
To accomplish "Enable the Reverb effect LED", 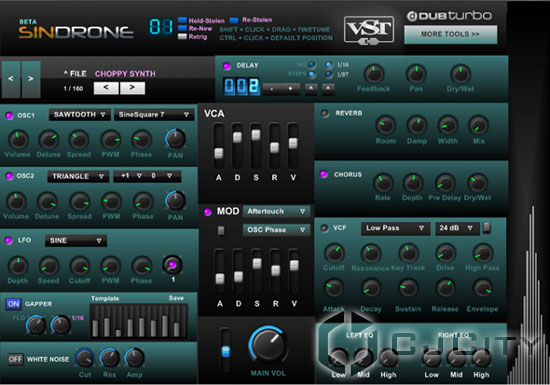I will [325, 113].
